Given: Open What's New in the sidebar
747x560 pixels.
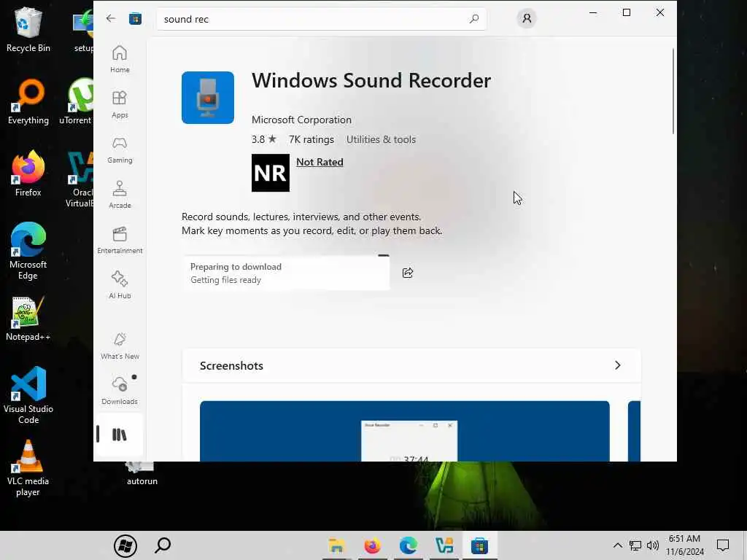Looking at the screenshot, I should click(120, 346).
